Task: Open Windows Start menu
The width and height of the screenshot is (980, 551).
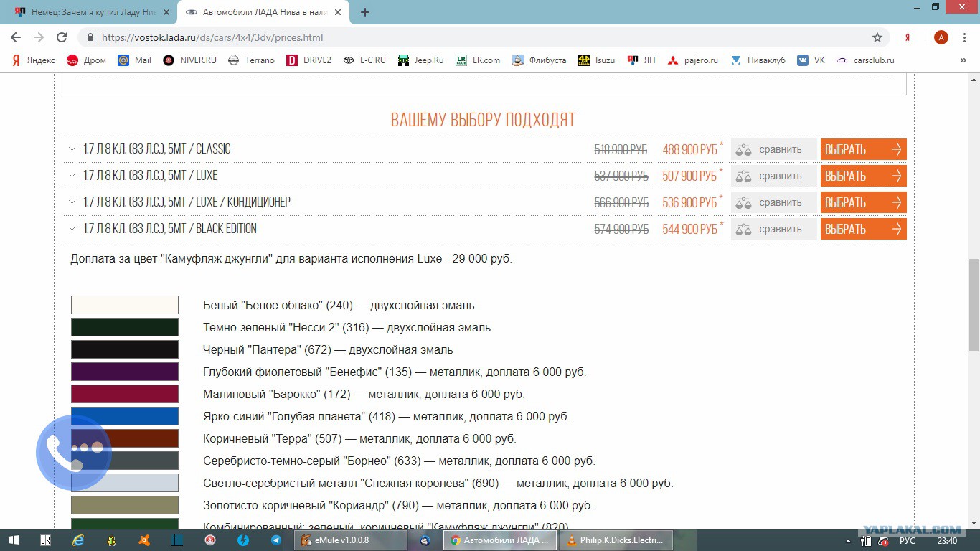Action: (14, 540)
